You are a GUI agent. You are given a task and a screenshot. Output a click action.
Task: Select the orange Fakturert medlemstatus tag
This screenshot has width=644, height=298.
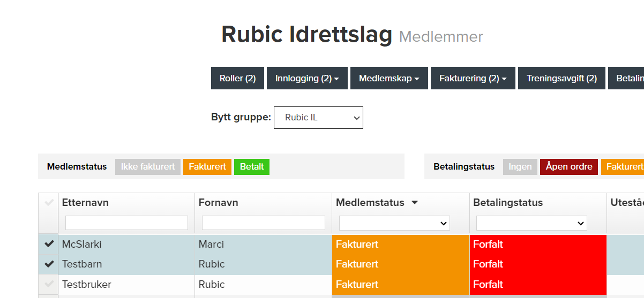pyautogui.click(x=207, y=167)
